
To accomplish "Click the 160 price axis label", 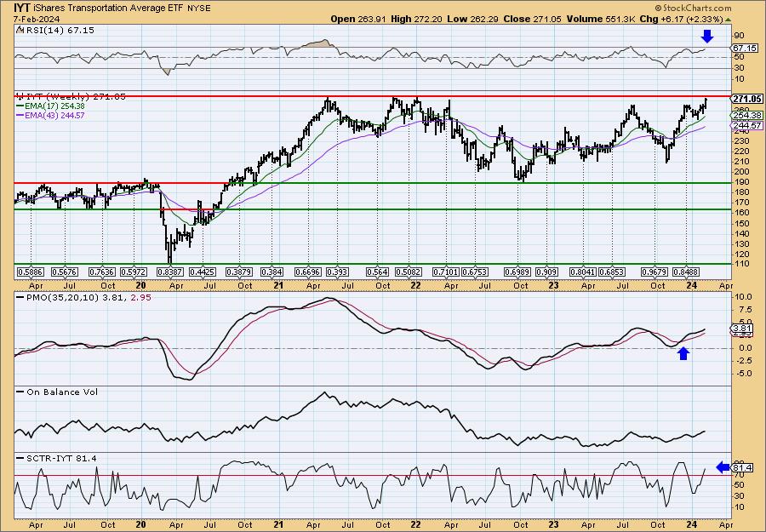I will pyautogui.click(x=740, y=213).
